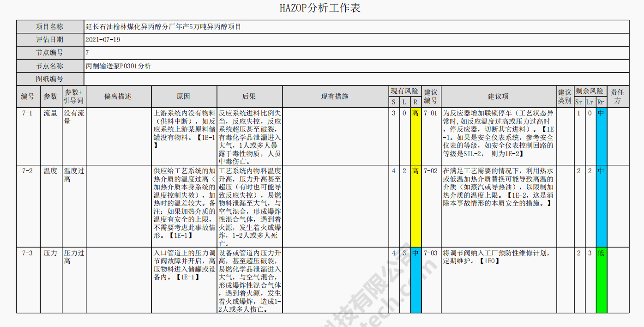Click the blue 中 existing risk cell in row 7-3
Image resolution: width=644 pixels, height=327 pixels.
click(415, 280)
